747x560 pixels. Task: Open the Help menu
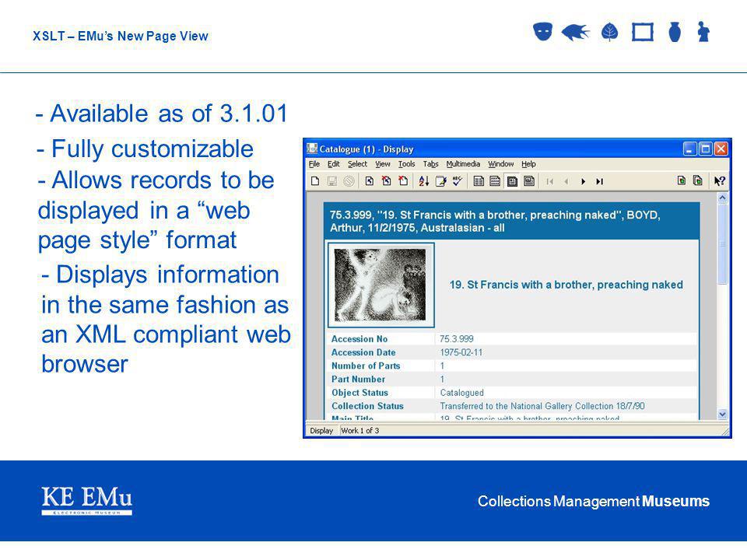click(x=528, y=164)
